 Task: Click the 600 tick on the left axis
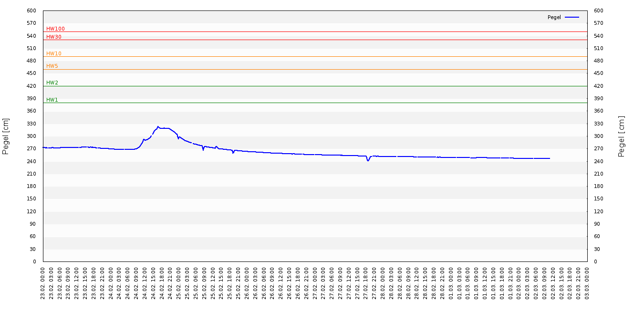(31, 11)
